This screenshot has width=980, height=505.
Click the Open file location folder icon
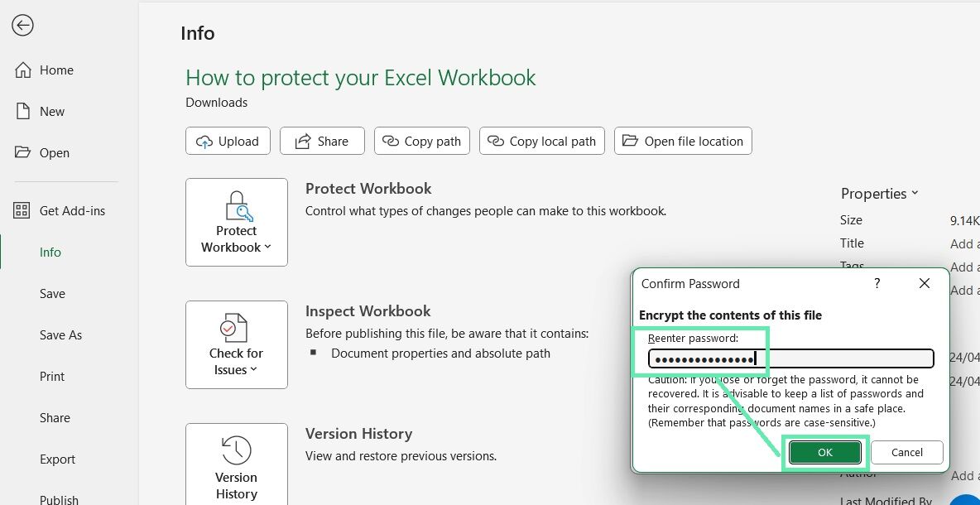click(x=630, y=141)
